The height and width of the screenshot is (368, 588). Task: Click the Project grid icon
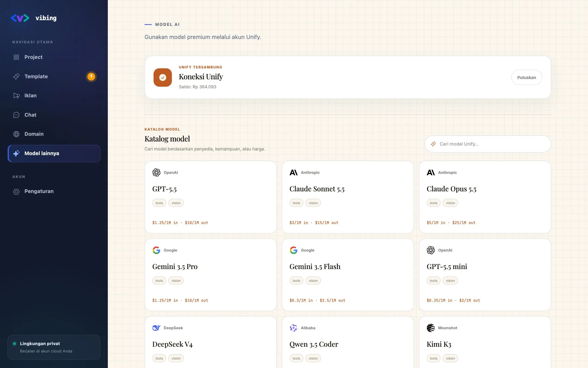(x=16, y=57)
